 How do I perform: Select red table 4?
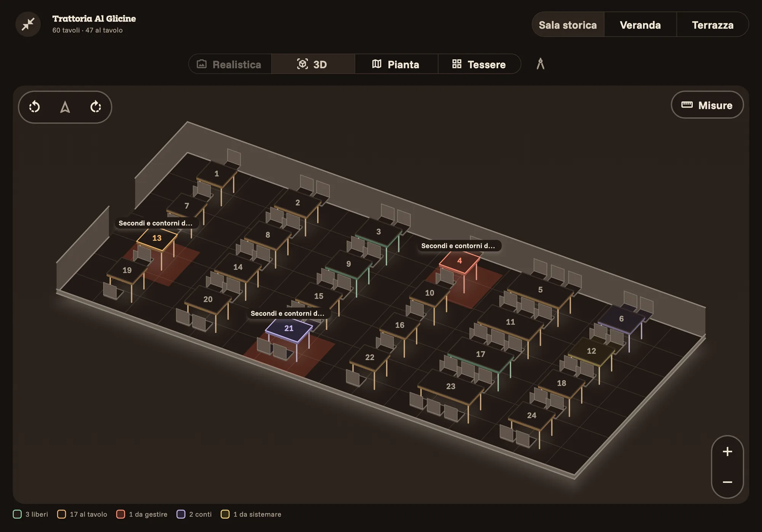click(x=459, y=262)
